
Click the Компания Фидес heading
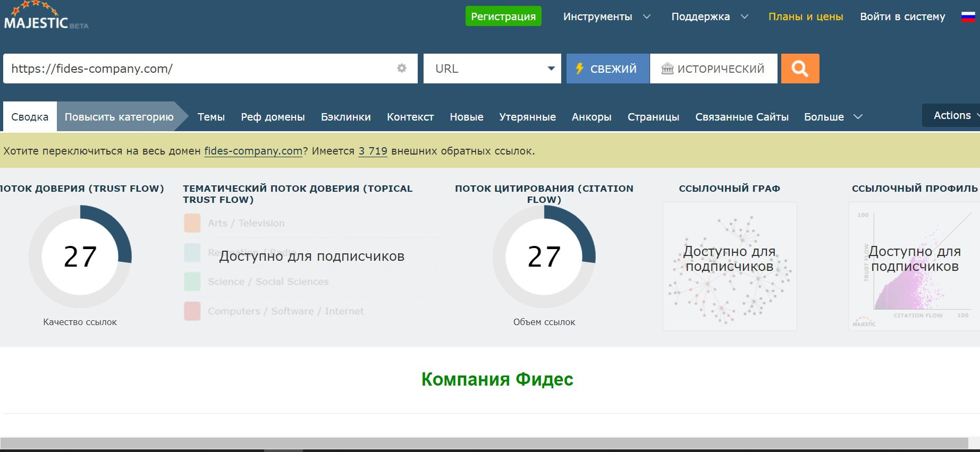497,379
